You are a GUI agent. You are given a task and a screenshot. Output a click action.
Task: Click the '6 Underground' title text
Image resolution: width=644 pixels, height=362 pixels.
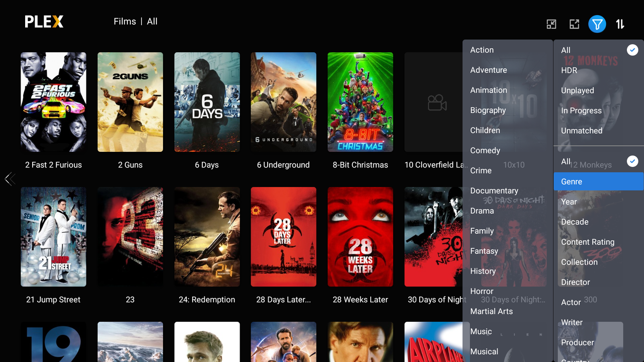point(283,165)
